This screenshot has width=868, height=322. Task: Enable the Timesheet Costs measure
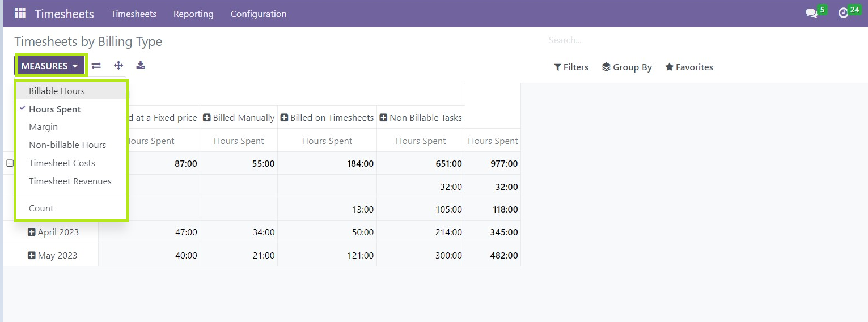point(71,163)
